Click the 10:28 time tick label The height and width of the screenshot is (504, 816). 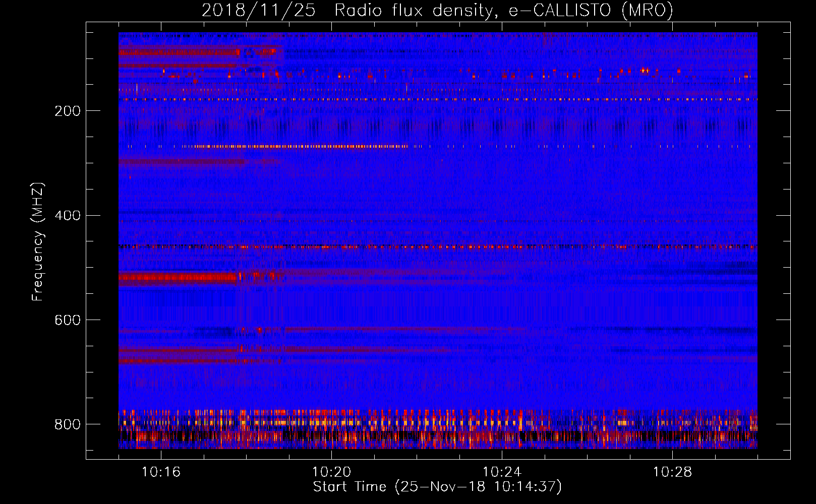(673, 472)
